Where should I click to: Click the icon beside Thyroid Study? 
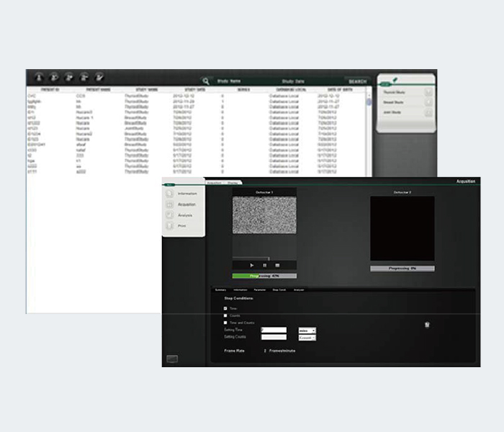coord(428,92)
